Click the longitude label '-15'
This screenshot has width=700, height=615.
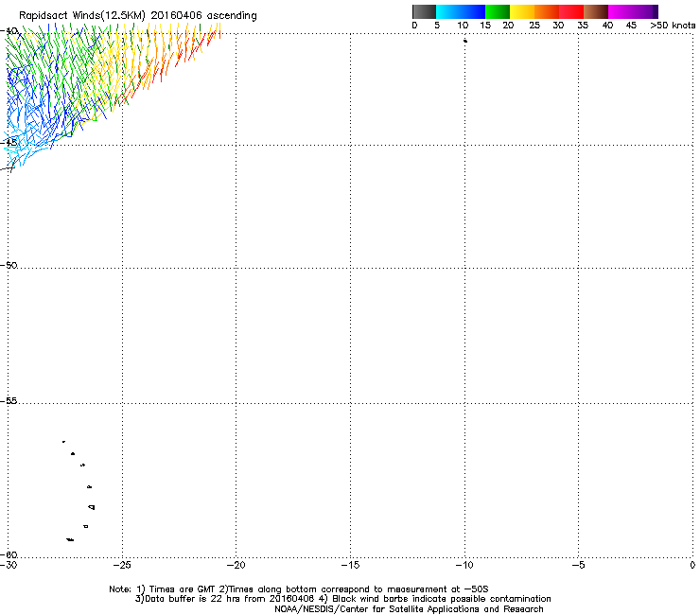tap(350, 565)
